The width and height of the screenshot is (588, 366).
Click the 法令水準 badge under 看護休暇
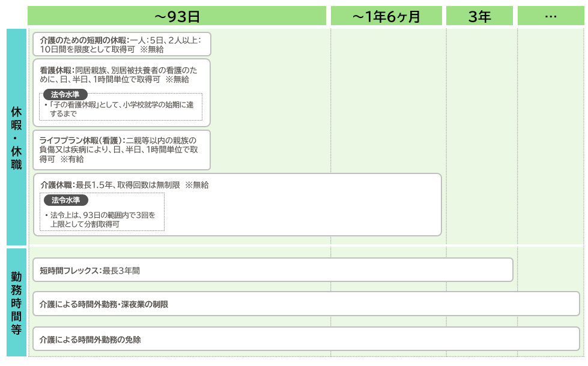(x=65, y=94)
